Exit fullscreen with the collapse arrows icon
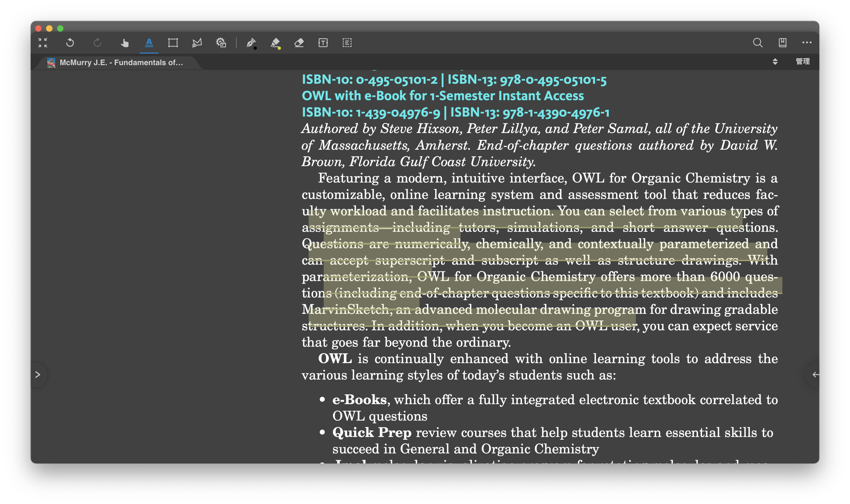 click(43, 43)
